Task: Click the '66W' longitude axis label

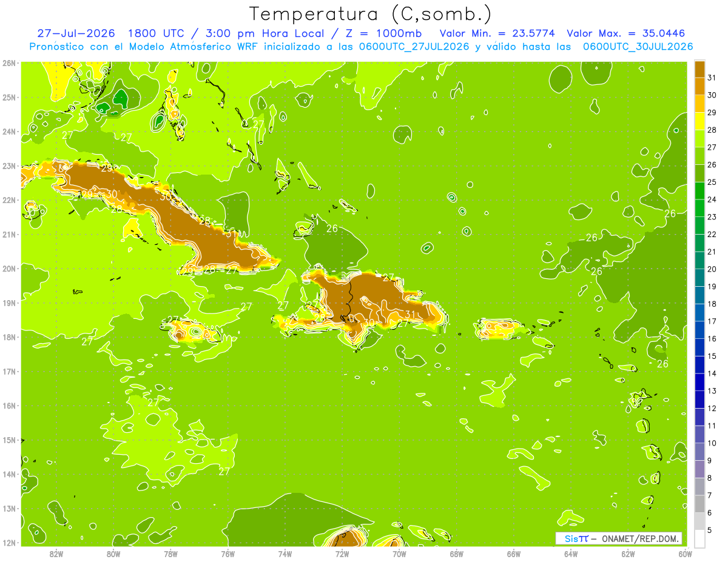Action: (513, 554)
